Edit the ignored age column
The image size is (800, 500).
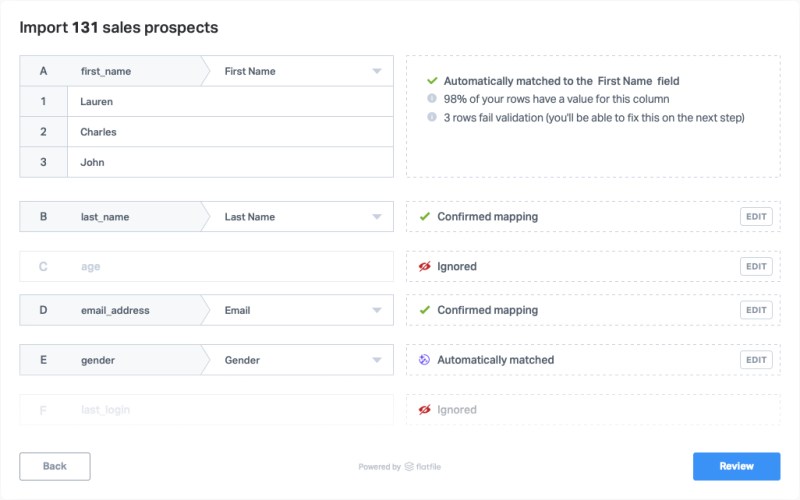tap(756, 267)
